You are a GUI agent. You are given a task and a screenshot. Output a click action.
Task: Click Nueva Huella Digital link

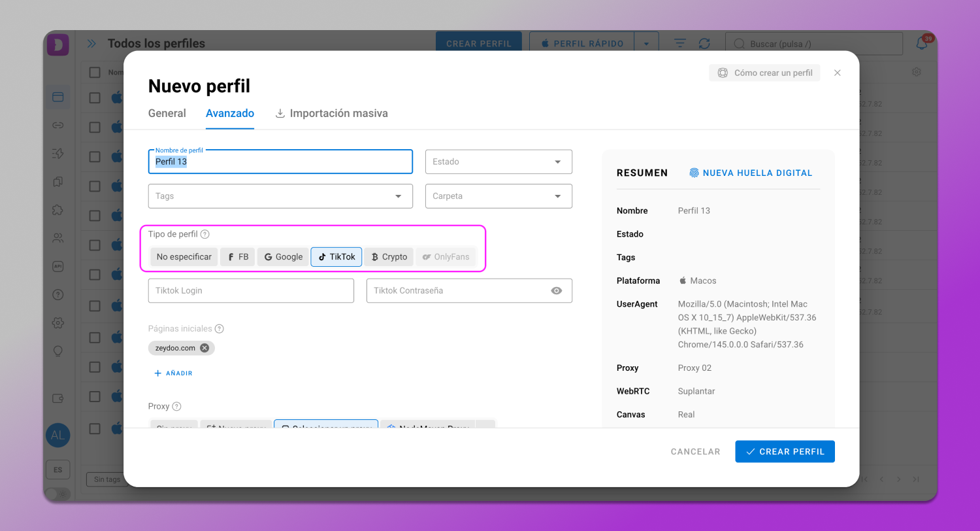pos(751,173)
